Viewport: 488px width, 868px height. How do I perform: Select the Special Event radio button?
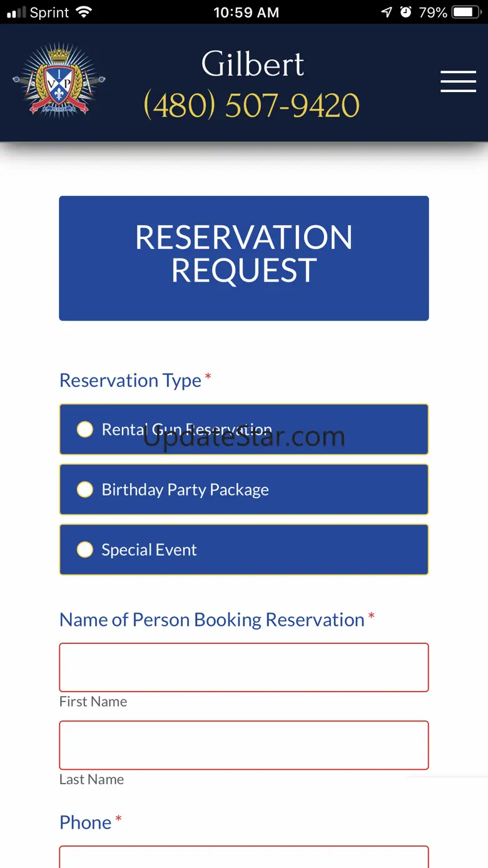[x=85, y=549]
